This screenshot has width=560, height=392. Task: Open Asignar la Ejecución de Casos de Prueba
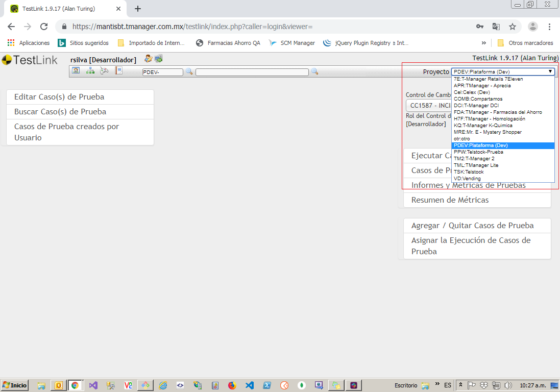pyautogui.click(x=477, y=246)
